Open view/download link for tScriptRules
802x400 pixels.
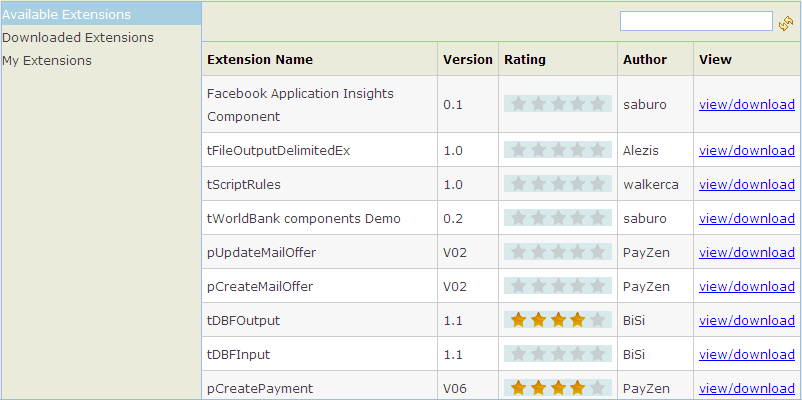coord(746,184)
